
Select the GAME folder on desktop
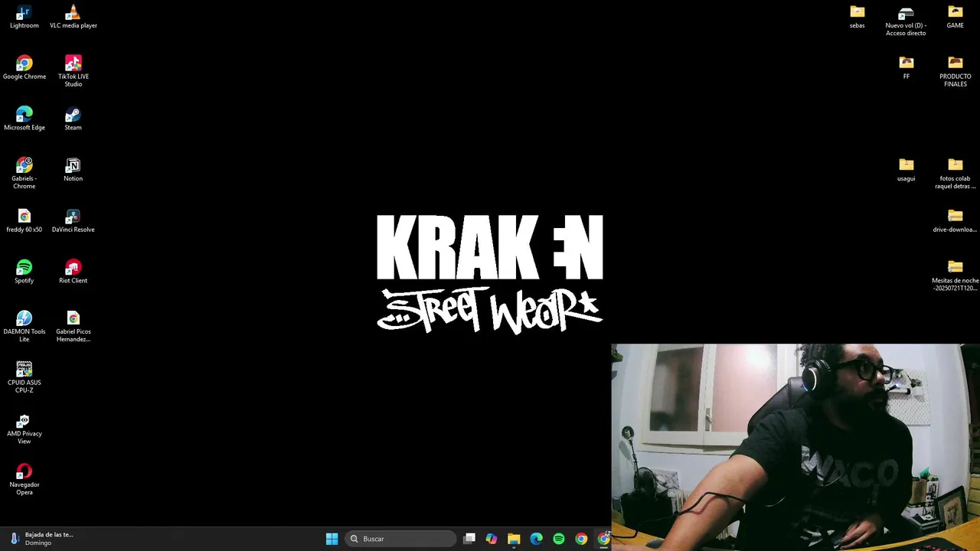click(955, 17)
